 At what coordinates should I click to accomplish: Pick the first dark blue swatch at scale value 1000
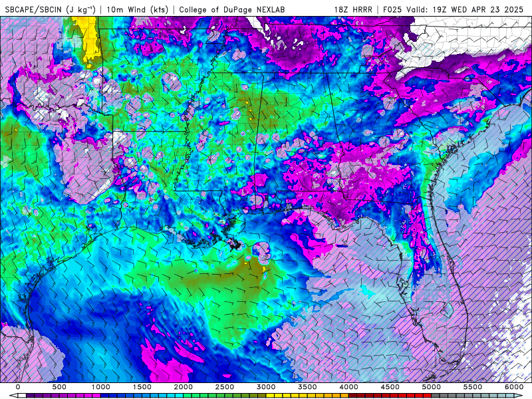[x=104, y=395]
